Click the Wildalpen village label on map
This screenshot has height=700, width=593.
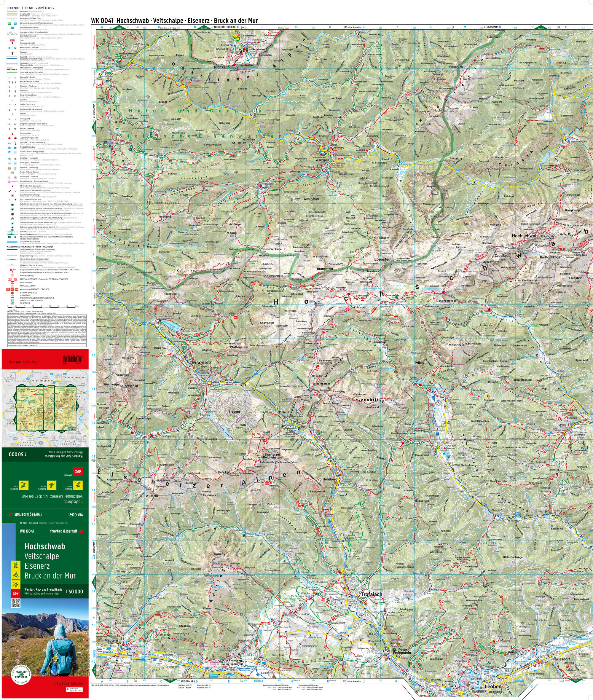(x=322, y=160)
